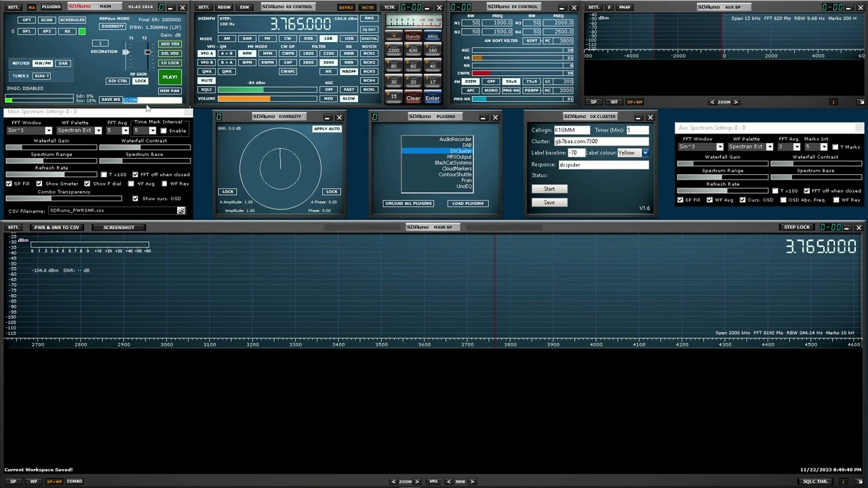Toggle T Marks in Aux Spectrum Settings
This screenshot has height=488, width=868.
click(x=835, y=147)
